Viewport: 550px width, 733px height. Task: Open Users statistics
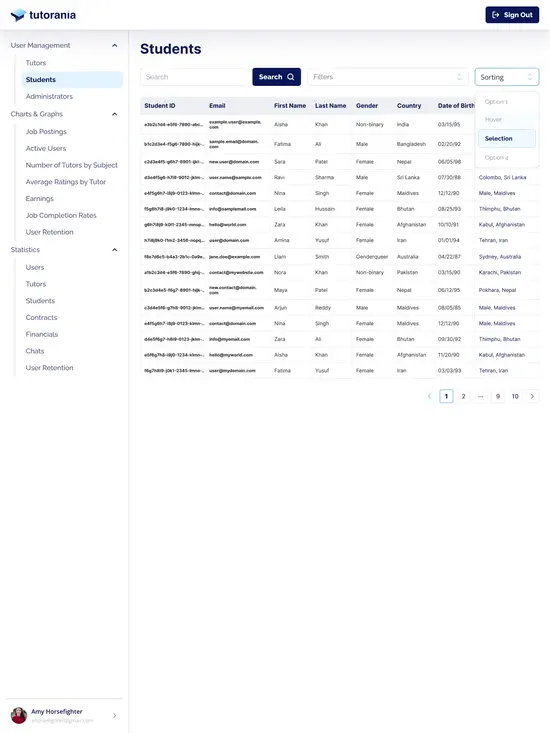click(35, 267)
